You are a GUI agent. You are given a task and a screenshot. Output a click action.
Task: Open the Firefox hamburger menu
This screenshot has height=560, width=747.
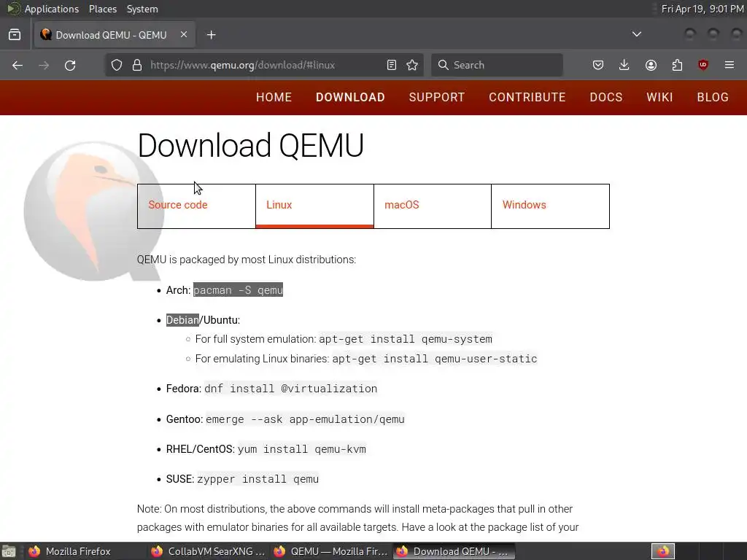(x=729, y=65)
